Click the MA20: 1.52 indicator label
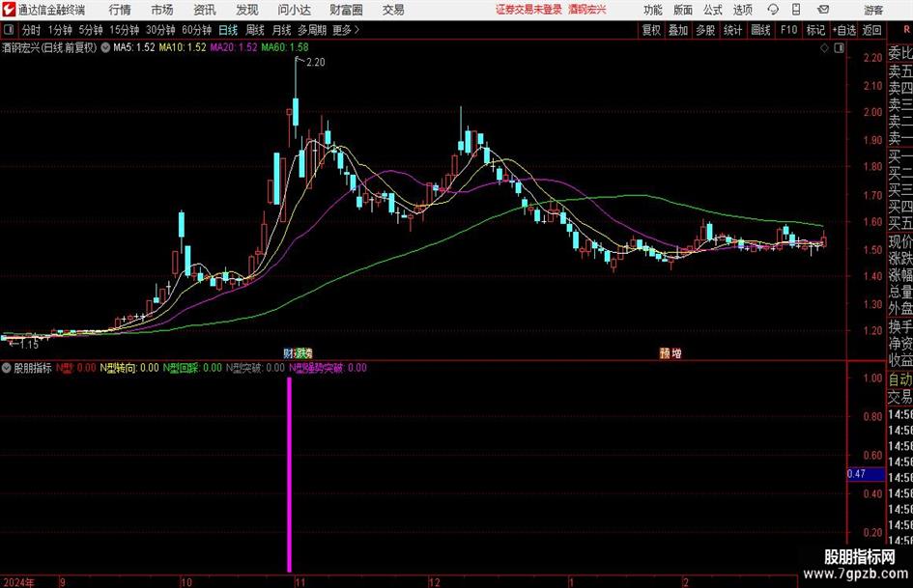Image resolution: width=913 pixels, height=588 pixels. (234, 47)
